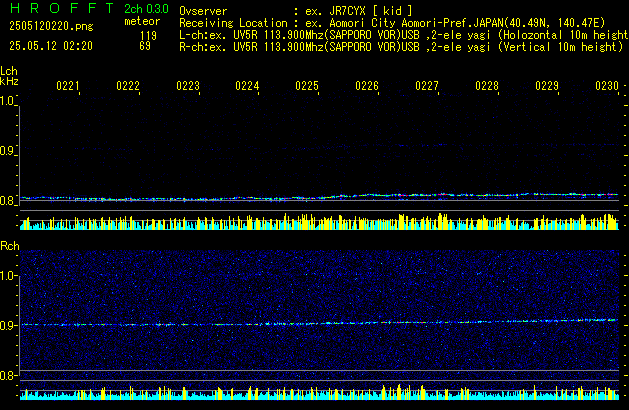Click the 0.9 frequency label on Rch axis
The image size is (629, 410).
(x=7, y=325)
